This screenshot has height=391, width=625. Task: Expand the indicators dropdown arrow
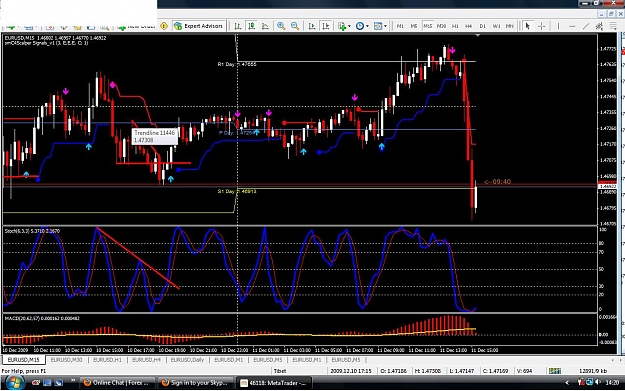pyautogui.click(x=349, y=26)
